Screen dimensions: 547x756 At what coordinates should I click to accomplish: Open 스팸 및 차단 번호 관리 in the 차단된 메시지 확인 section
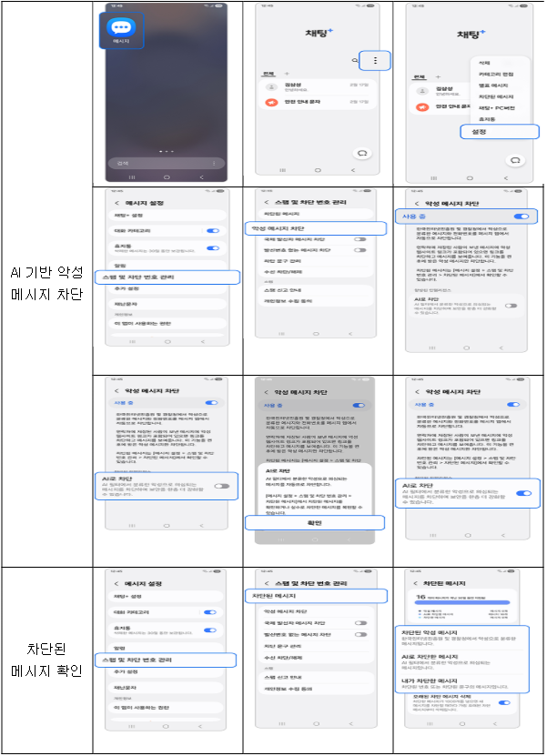[166, 660]
